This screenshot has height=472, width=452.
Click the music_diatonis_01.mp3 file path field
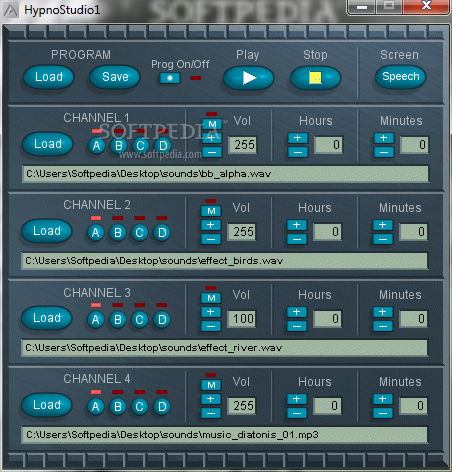click(x=225, y=435)
